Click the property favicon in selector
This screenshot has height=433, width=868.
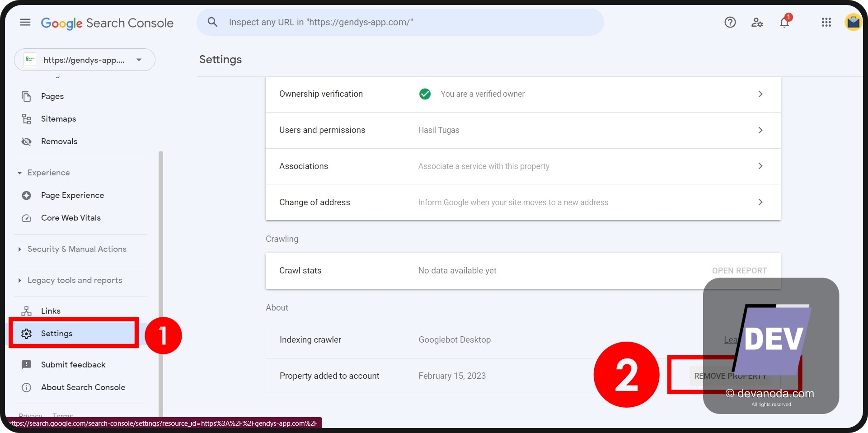pos(30,59)
